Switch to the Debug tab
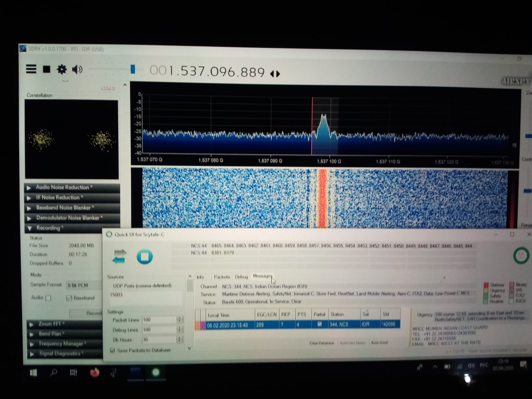This screenshot has width=532, height=399. click(241, 277)
